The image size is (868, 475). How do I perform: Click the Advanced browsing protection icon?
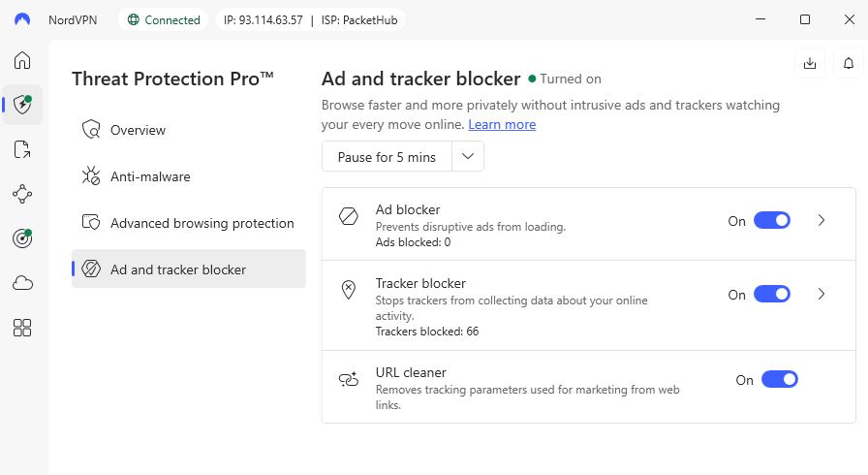click(91, 223)
